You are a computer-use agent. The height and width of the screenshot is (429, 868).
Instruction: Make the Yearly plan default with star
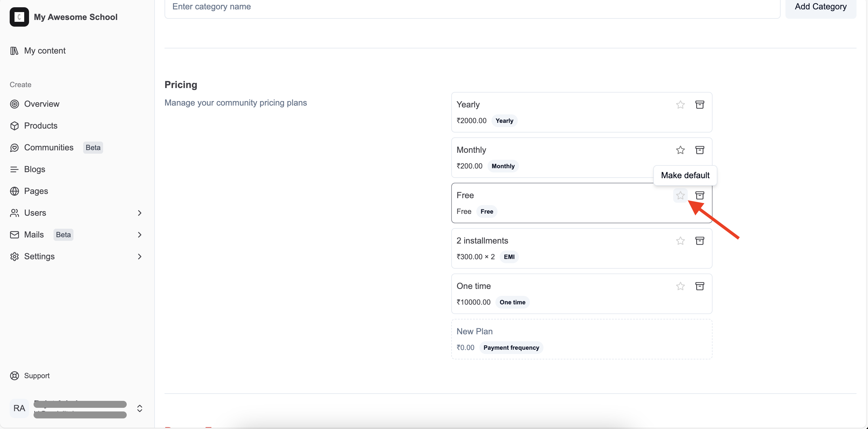coord(680,105)
